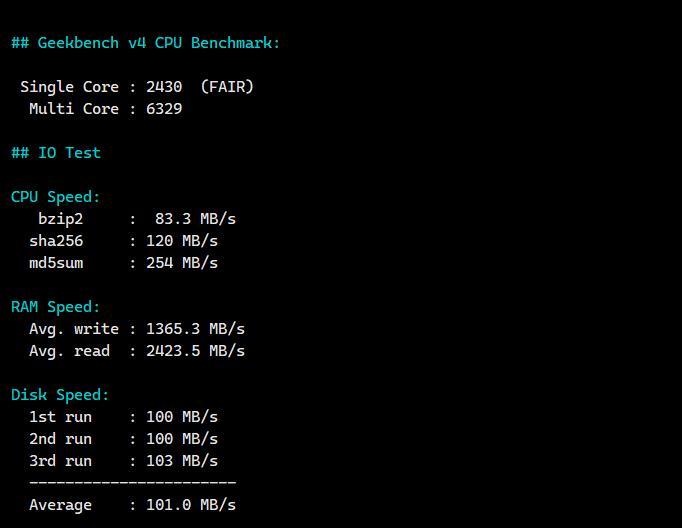This screenshot has height=528, width=682.
Task: Select the Avg. write 1365.3 MB/s value
Action: pyautogui.click(x=195, y=329)
